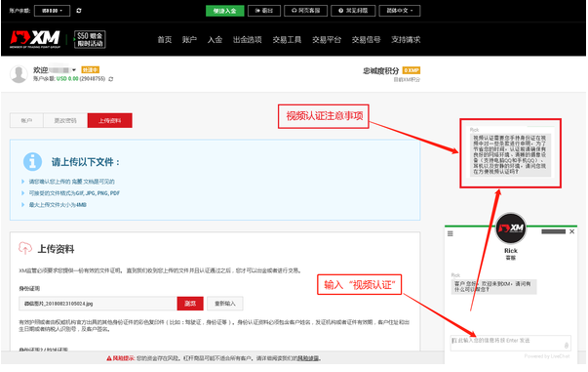Click the user avatar picture
Image resolution: width=588 pixels, height=372 pixels.
click(x=19, y=74)
